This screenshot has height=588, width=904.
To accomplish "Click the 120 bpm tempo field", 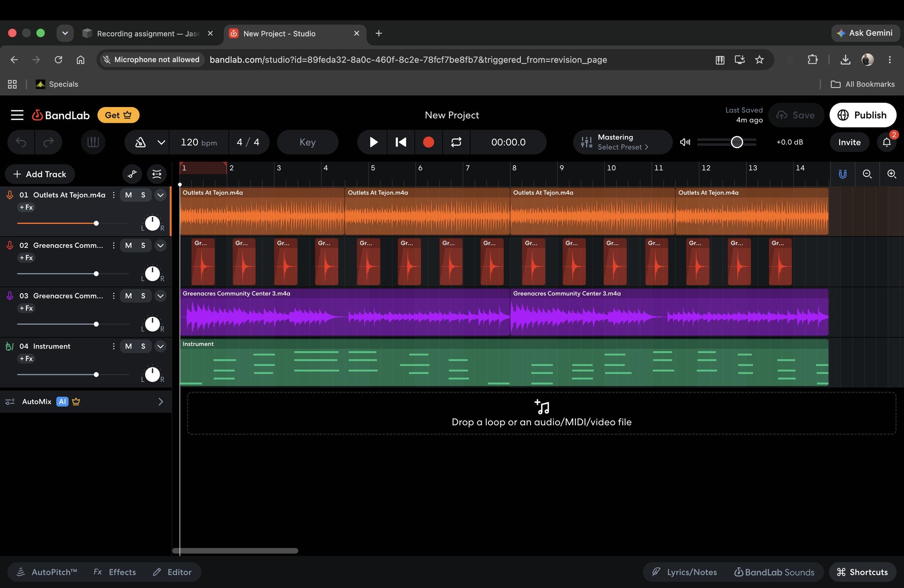I will tap(199, 142).
